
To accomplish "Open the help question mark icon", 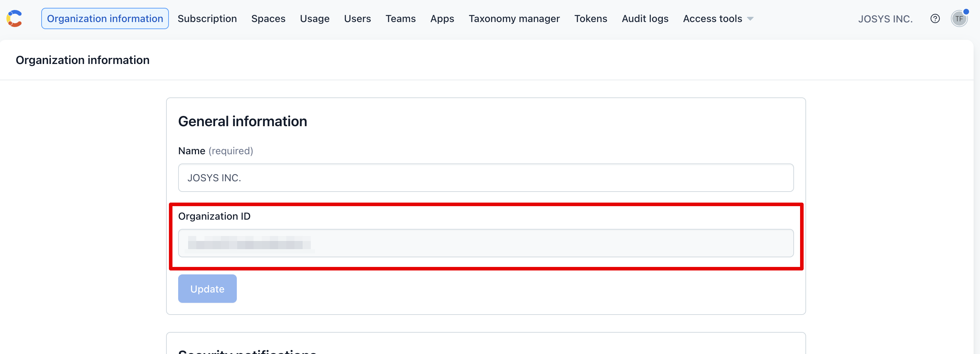I will [935, 18].
